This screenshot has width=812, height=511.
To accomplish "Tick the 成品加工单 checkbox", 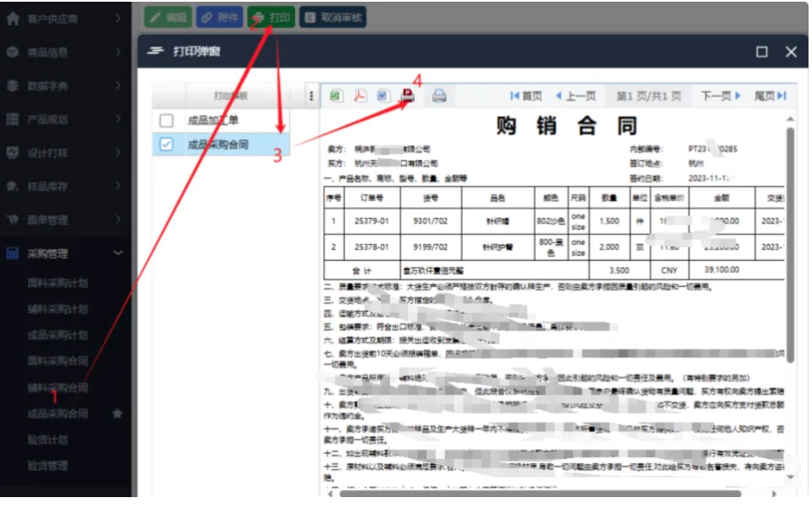I will [167, 121].
